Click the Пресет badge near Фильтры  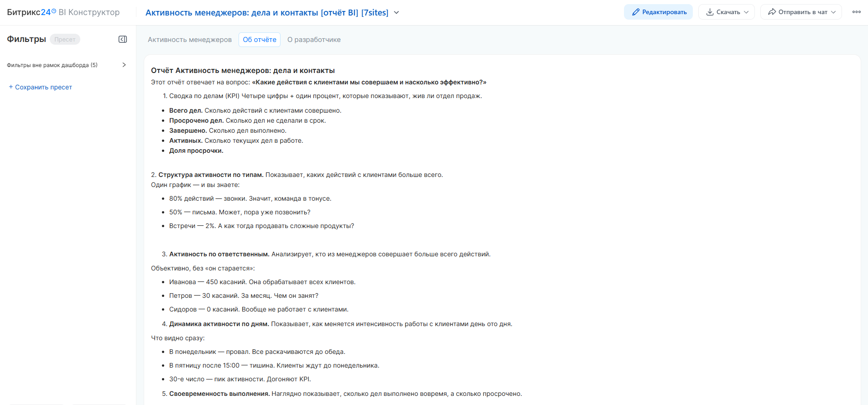(x=65, y=39)
